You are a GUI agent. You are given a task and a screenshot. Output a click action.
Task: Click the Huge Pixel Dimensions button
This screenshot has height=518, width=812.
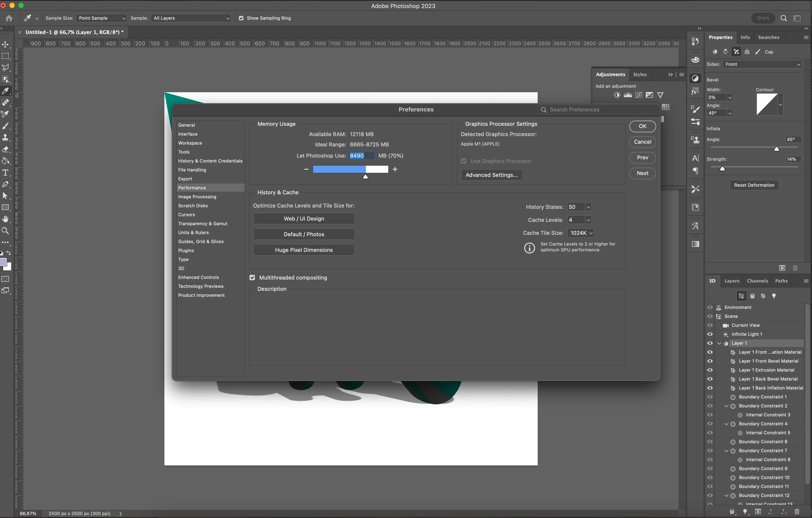pos(303,250)
